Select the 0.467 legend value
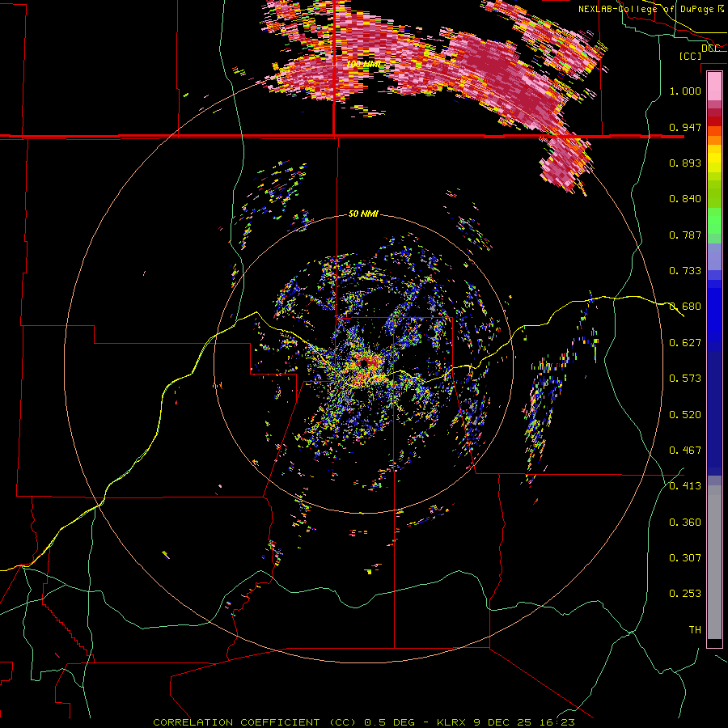Image resolution: width=728 pixels, height=728 pixels. [x=685, y=451]
